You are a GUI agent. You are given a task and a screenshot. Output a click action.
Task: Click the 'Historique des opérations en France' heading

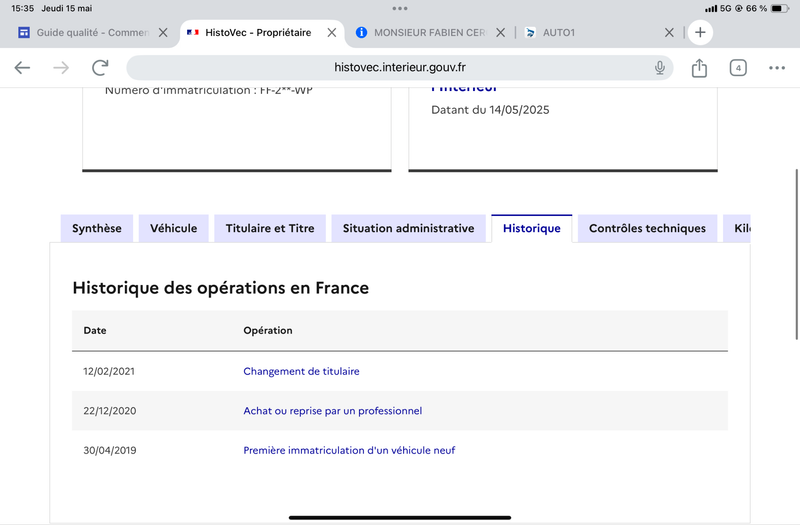(x=220, y=288)
